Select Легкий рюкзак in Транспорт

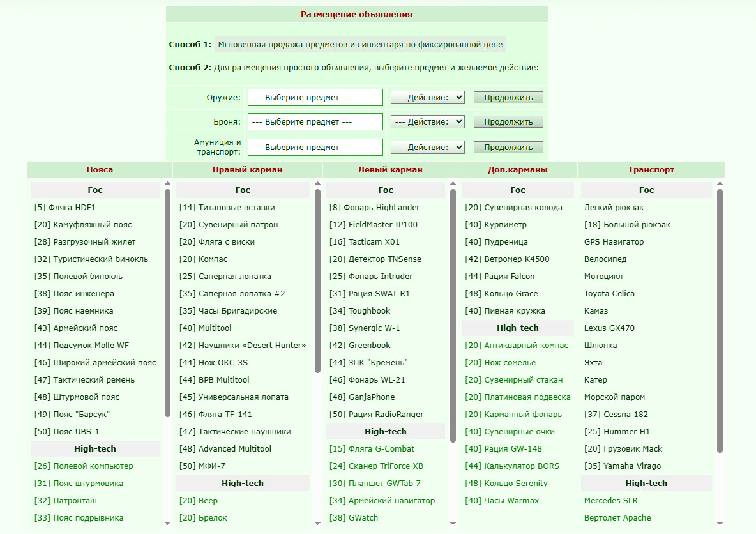(614, 208)
